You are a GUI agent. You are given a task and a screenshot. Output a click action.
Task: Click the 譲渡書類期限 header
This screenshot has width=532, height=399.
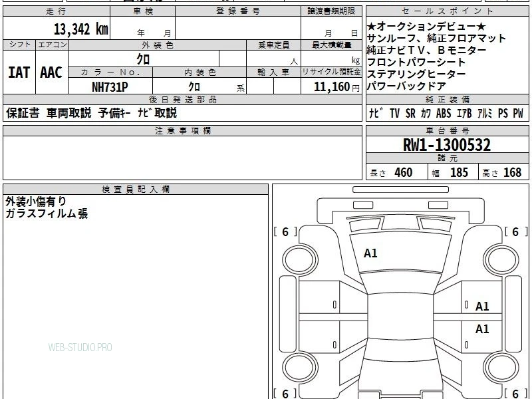point(331,11)
